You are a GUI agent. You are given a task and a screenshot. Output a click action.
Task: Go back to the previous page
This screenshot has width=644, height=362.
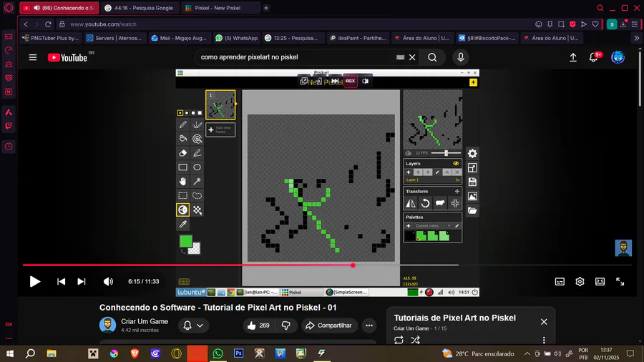point(26,24)
